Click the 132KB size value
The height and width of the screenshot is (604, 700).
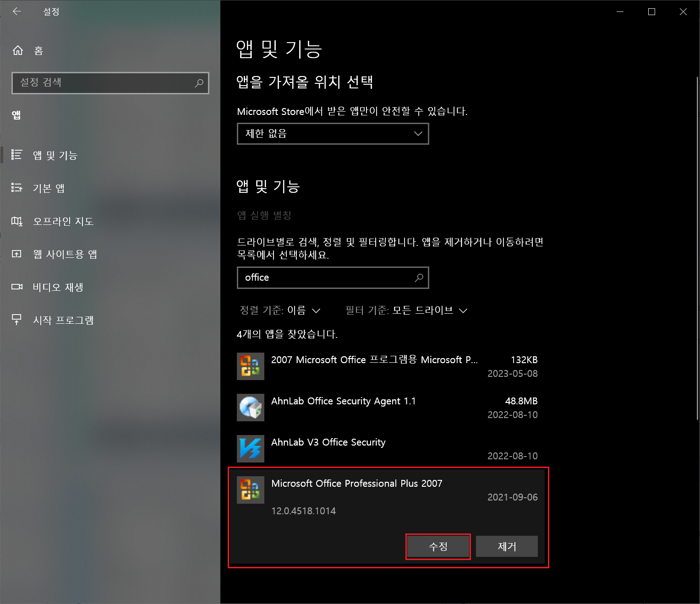[524, 360]
